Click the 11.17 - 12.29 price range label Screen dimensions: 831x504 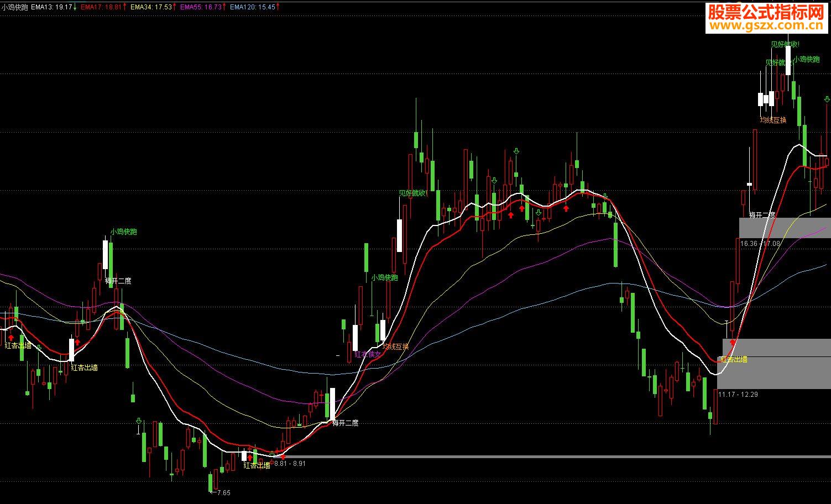(738, 395)
